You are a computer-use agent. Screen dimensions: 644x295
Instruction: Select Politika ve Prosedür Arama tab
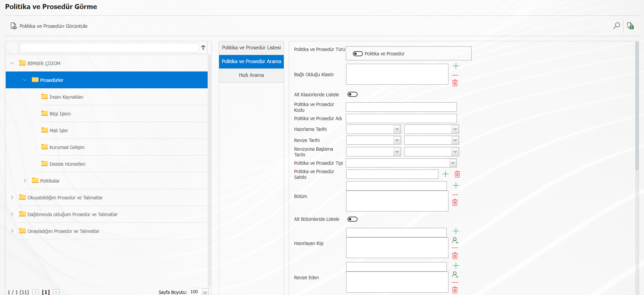click(251, 61)
